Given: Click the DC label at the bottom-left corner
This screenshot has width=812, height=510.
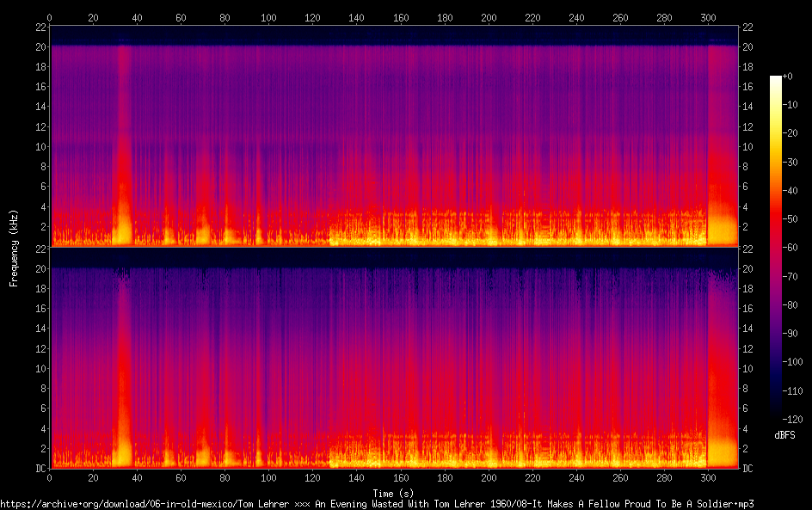Looking at the screenshot, I should [41, 469].
